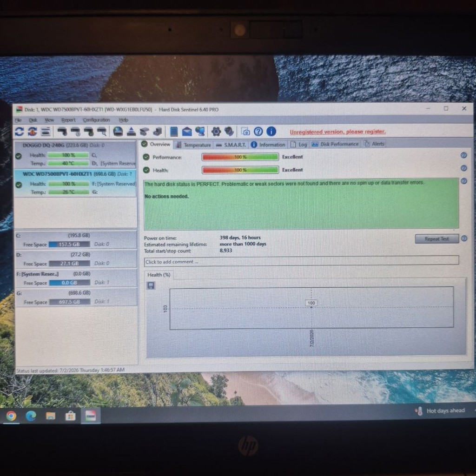The height and width of the screenshot is (476, 476).
Task: Click the help icon next to Repeat Test
Action: pyautogui.click(x=464, y=238)
